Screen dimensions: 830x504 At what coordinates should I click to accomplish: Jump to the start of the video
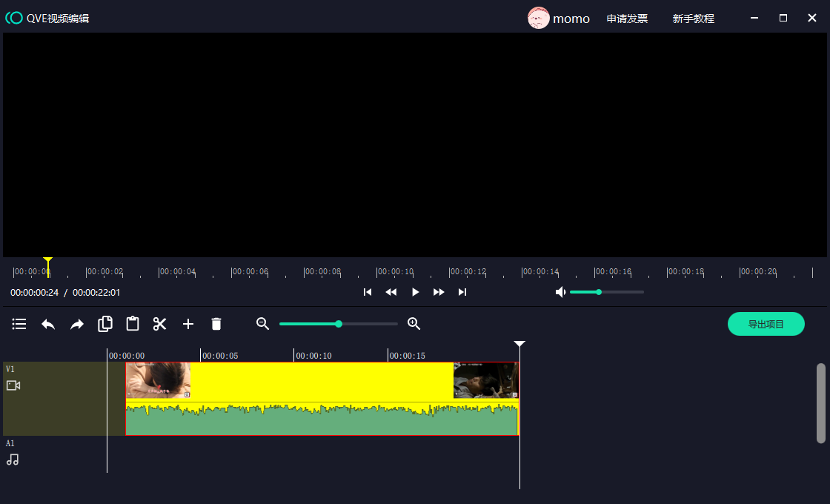[x=368, y=292]
